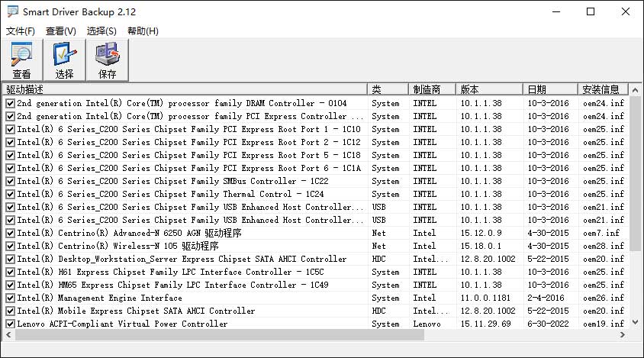Click the horizontal scrollbar left arrow
Viewport: 644px width, 358px height.
(x=8, y=335)
